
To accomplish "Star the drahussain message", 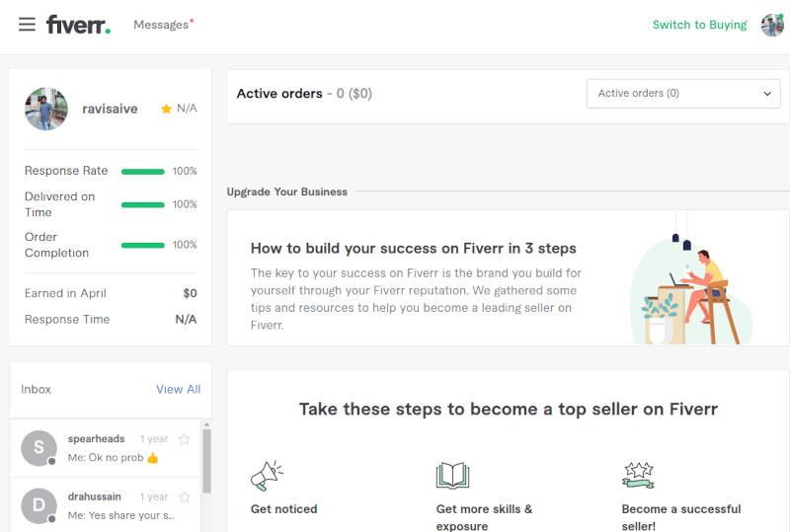I will click(185, 497).
